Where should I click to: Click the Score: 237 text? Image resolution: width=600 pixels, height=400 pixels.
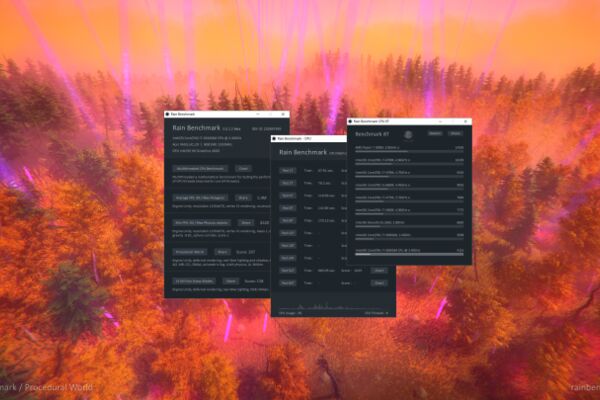(x=246, y=252)
